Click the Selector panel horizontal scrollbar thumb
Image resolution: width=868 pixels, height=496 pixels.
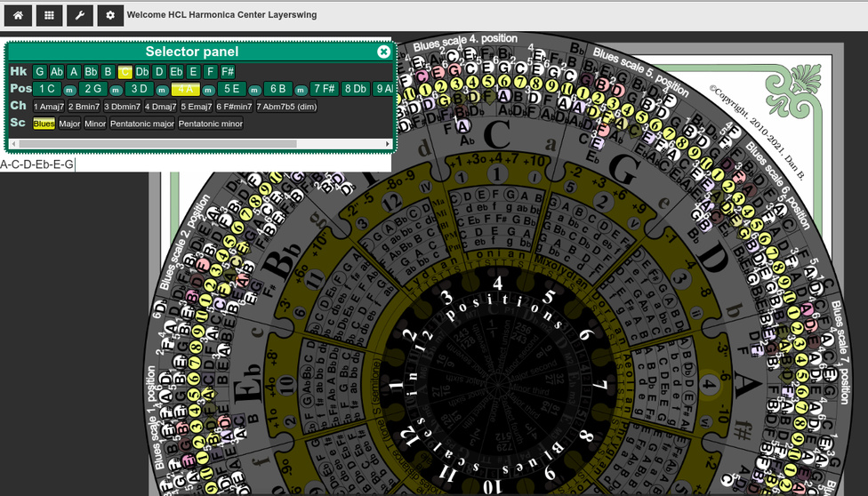(157, 144)
